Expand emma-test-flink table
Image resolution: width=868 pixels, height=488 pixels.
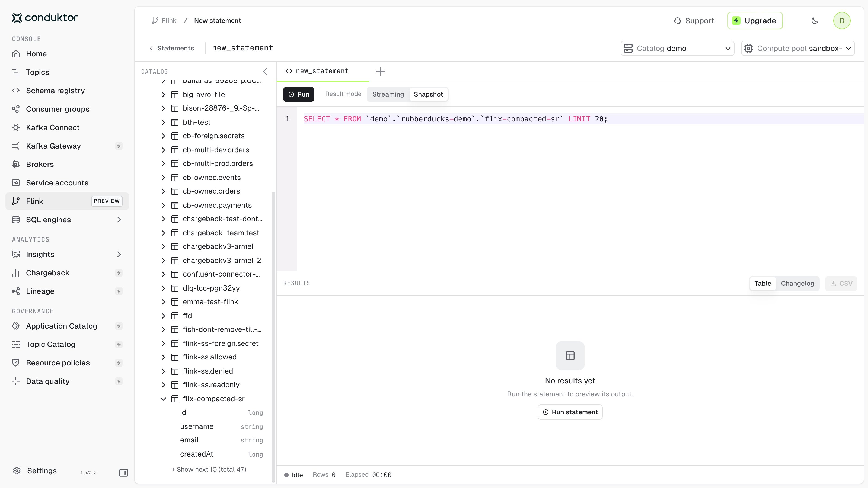[163, 302]
